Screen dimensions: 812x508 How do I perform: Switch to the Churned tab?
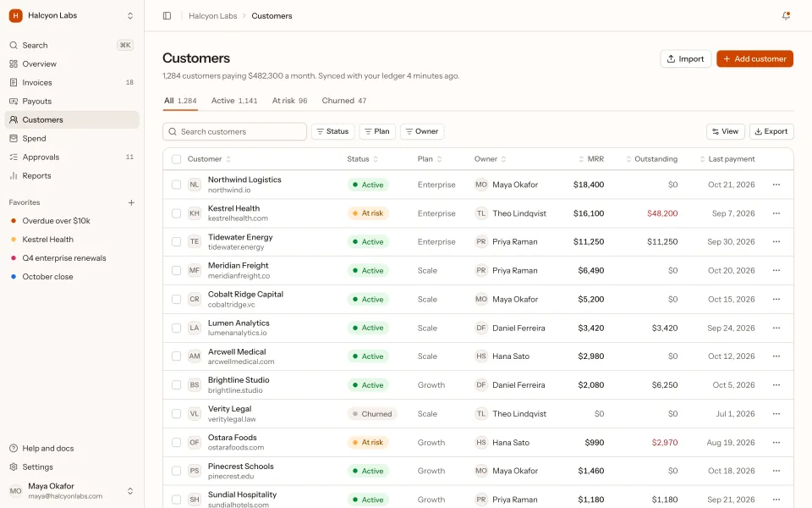pyautogui.click(x=344, y=101)
